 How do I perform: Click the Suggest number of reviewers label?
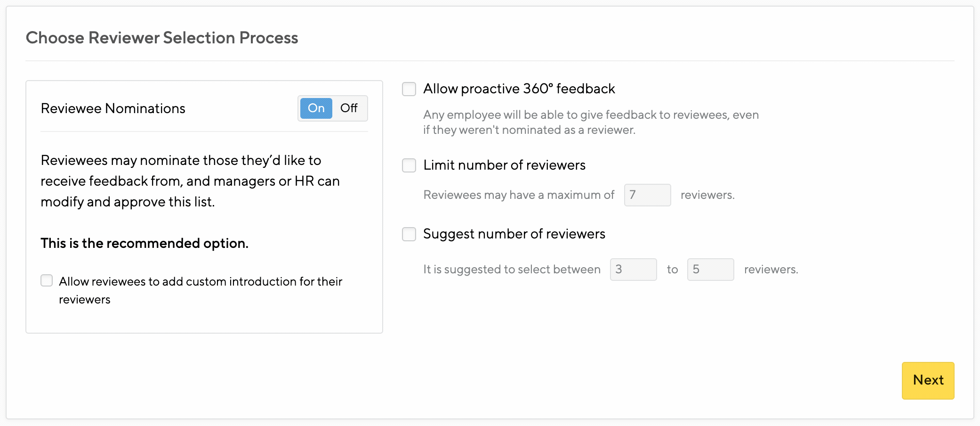coord(514,234)
